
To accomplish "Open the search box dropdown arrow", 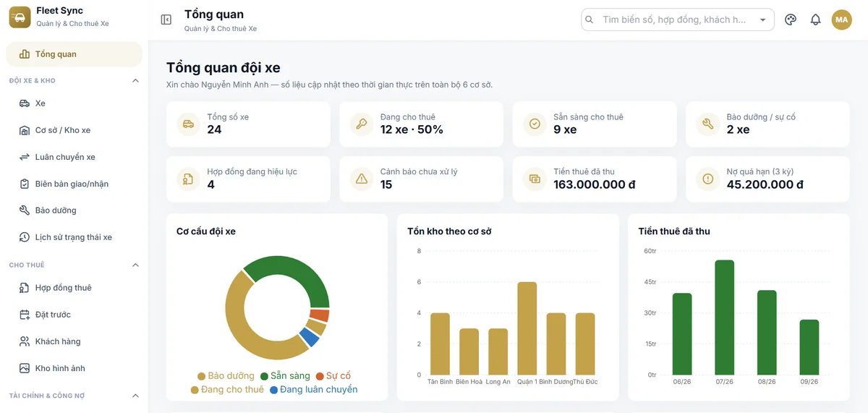I will (x=762, y=20).
